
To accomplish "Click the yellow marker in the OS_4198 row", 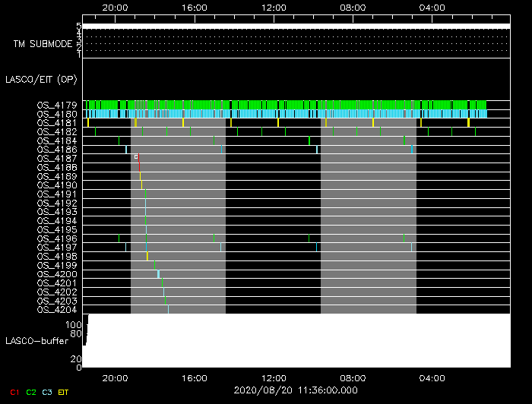I will tap(147, 257).
